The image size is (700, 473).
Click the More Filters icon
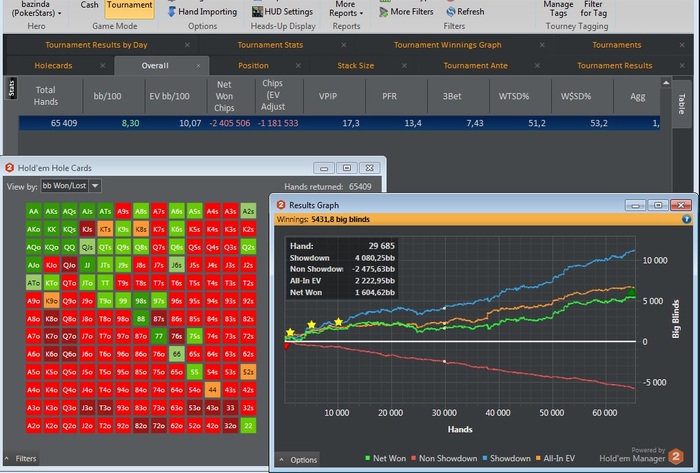[383, 12]
